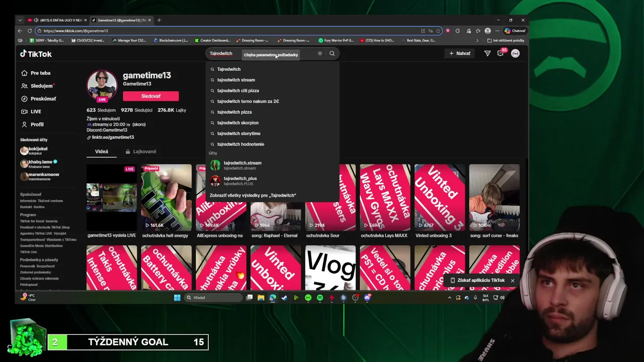Switch to the Videá tab

tap(102, 151)
